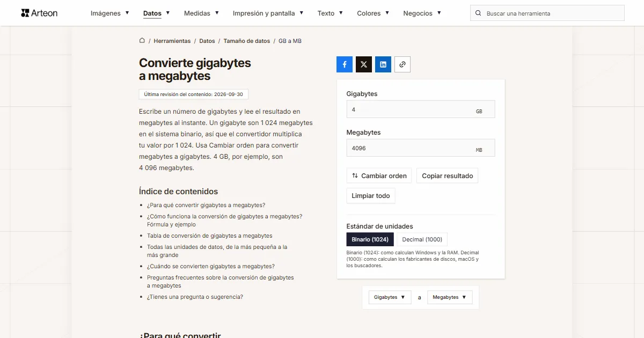The height and width of the screenshot is (338, 644).
Task: Click the Convierte gigabytes a megabytes heading
Action: tap(195, 69)
